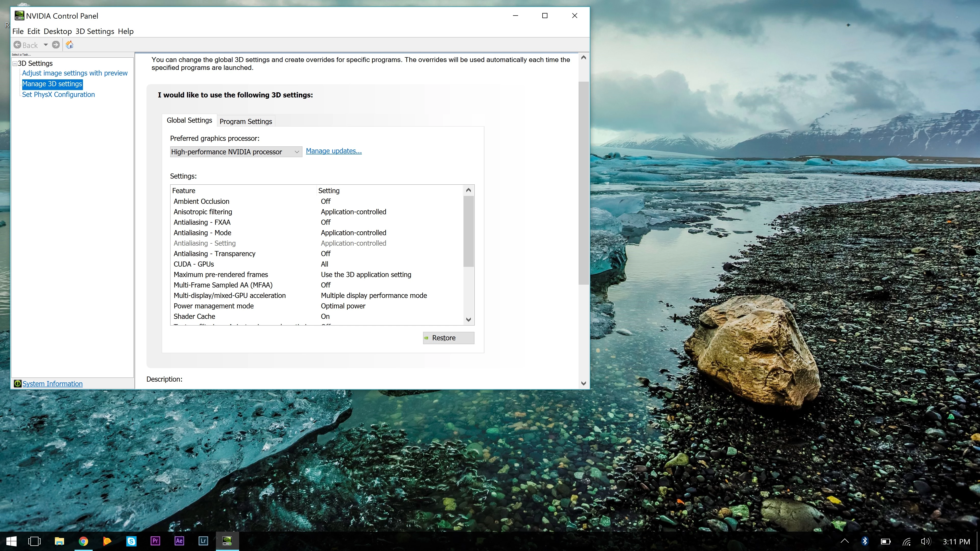Viewport: 980px width, 551px height.
Task: Open Adobe After Effects from taskbar
Action: click(x=179, y=541)
